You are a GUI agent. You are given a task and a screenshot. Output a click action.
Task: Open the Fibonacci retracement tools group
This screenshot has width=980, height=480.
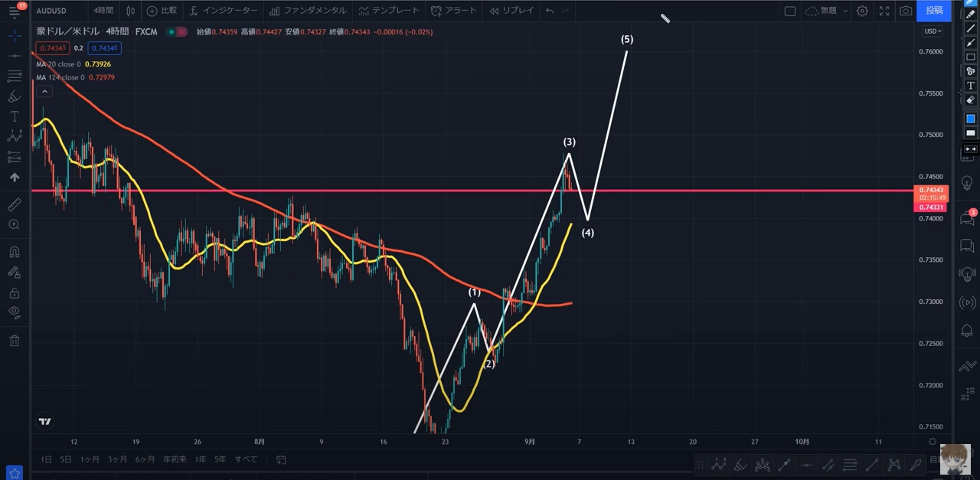click(x=14, y=76)
